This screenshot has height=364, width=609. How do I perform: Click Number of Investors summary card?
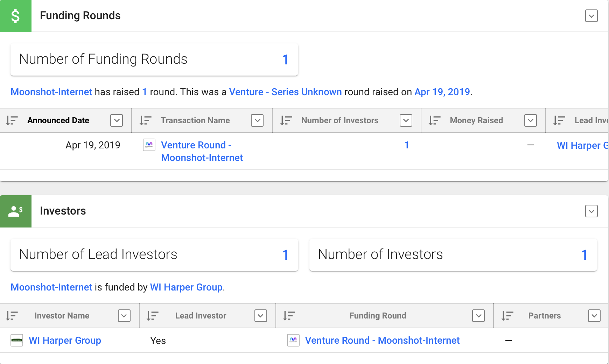[453, 255]
